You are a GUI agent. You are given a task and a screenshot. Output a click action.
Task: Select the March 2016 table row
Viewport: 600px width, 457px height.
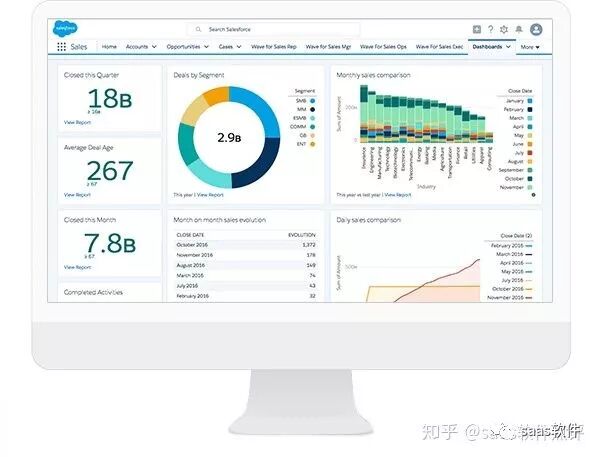[x=246, y=276]
